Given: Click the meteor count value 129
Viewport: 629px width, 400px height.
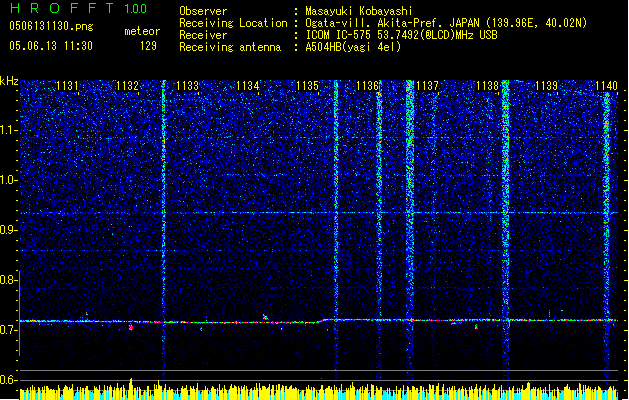Looking at the screenshot, I should click(x=148, y=46).
